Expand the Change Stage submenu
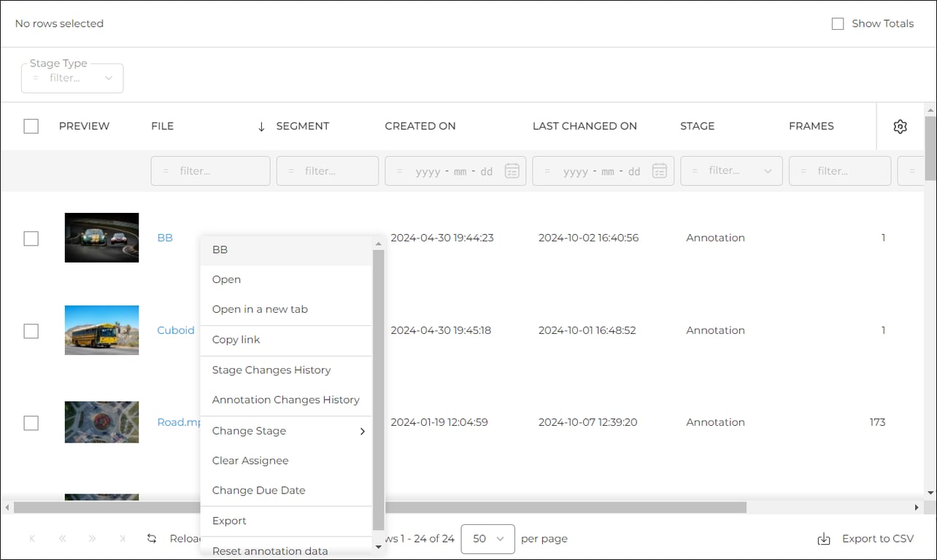This screenshot has width=937, height=560. pyautogui.click(x=286, y=431)
